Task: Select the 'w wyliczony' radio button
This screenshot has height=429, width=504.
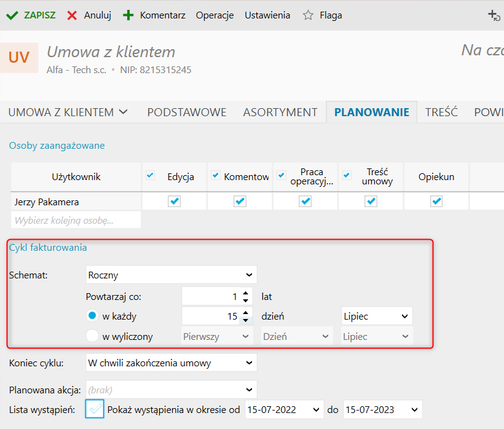Action: (92, 336)
